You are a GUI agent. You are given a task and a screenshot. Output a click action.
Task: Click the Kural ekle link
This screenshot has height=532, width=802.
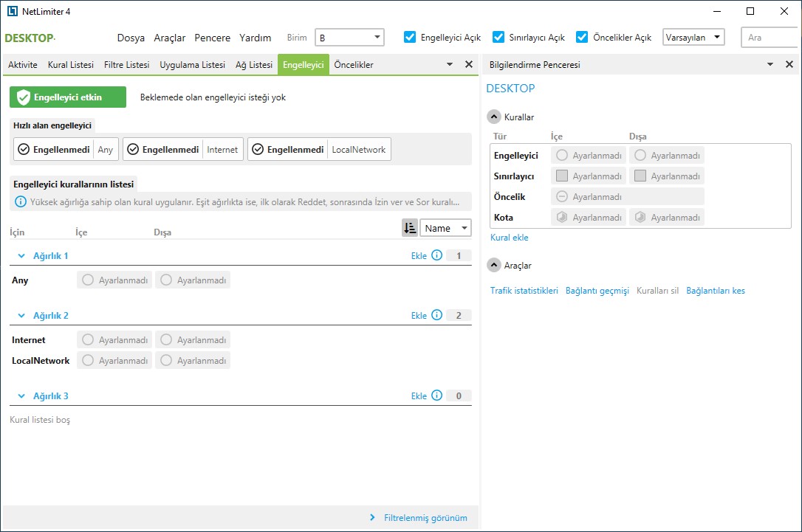(510, 237)
